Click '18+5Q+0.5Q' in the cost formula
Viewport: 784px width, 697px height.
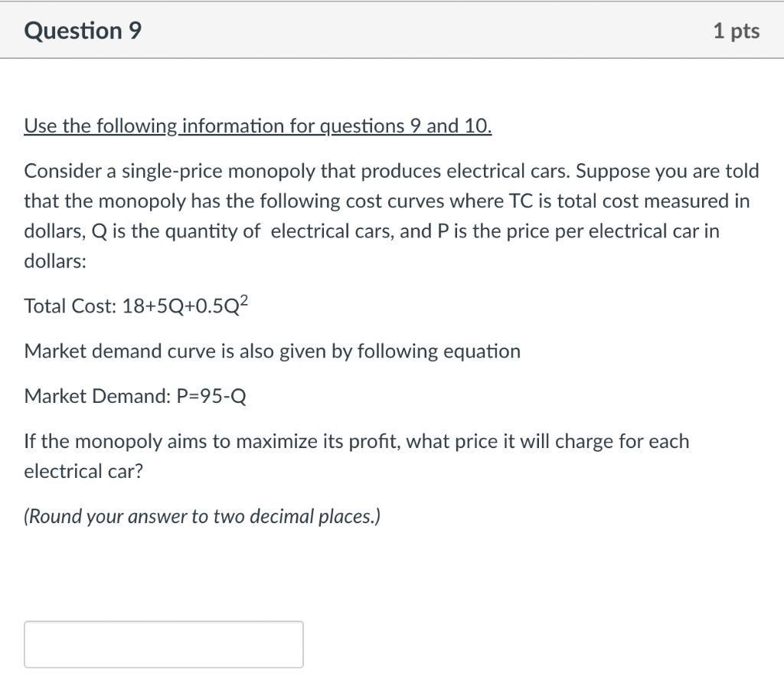[x=181, y=306]
